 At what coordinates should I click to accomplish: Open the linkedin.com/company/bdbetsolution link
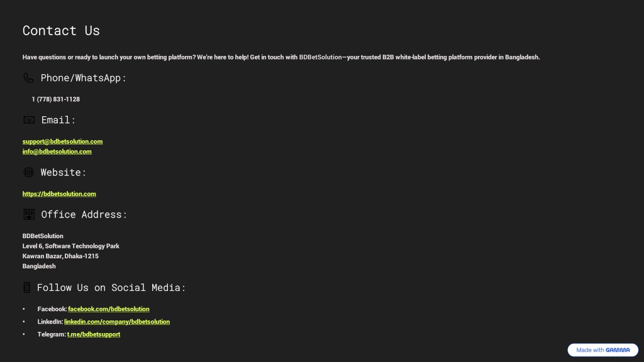(x=117, y=322)
